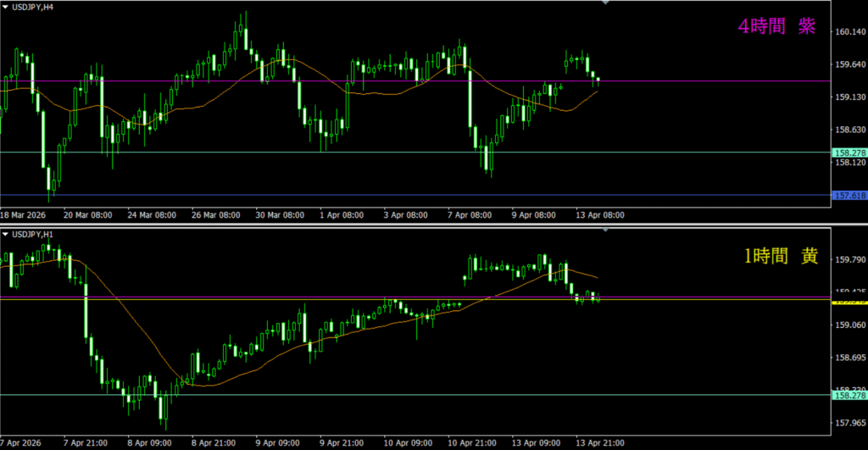Image resolution: width=868 pixels, height=450 pixels.
Task: Select the 158.278 price tag in H1 chart
Action: tap(849, 395)
